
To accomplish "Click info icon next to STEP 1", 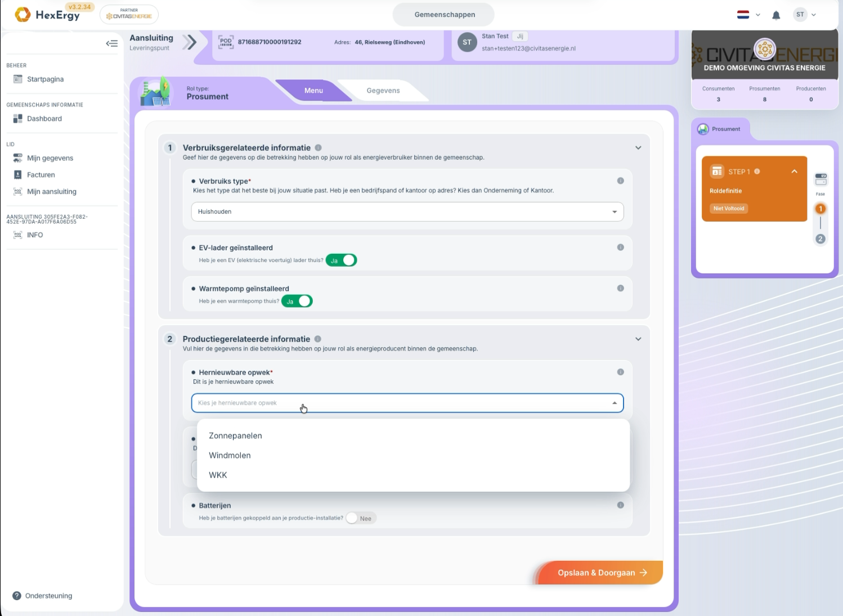I will tap(757, 172).
